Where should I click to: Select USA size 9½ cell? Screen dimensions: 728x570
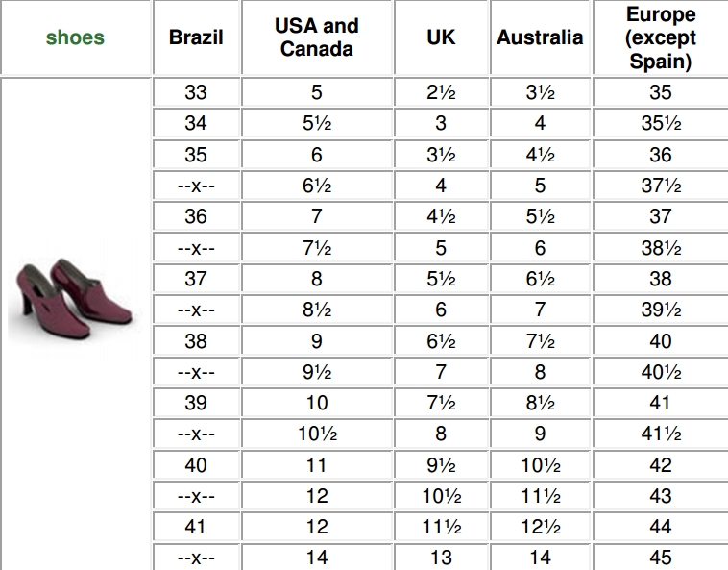(x=317, y=372)
